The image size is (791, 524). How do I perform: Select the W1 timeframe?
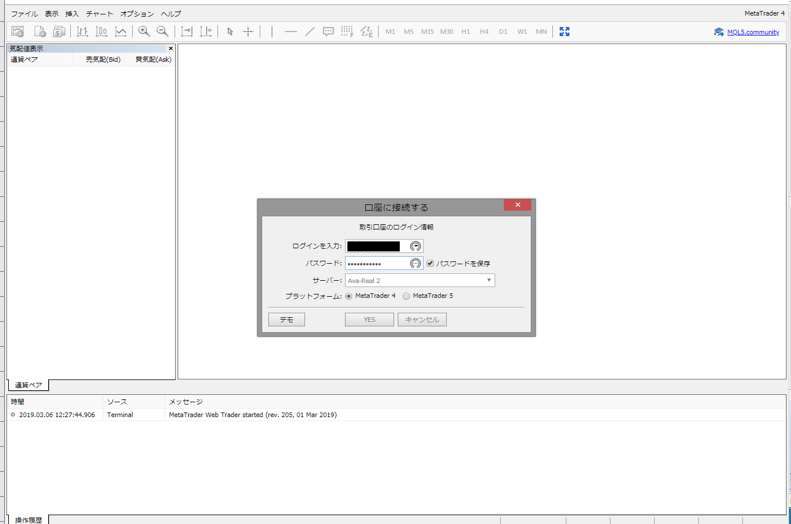tap(522, 32)
